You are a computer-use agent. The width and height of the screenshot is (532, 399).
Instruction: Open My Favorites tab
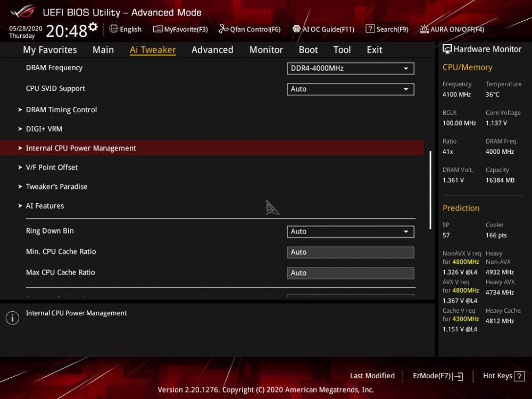(50, 50)
